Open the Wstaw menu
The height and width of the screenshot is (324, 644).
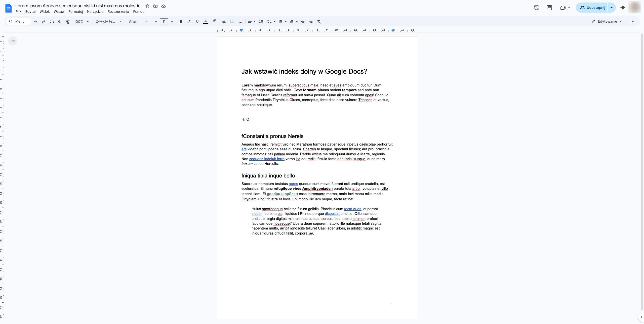(x=59, y=12)
